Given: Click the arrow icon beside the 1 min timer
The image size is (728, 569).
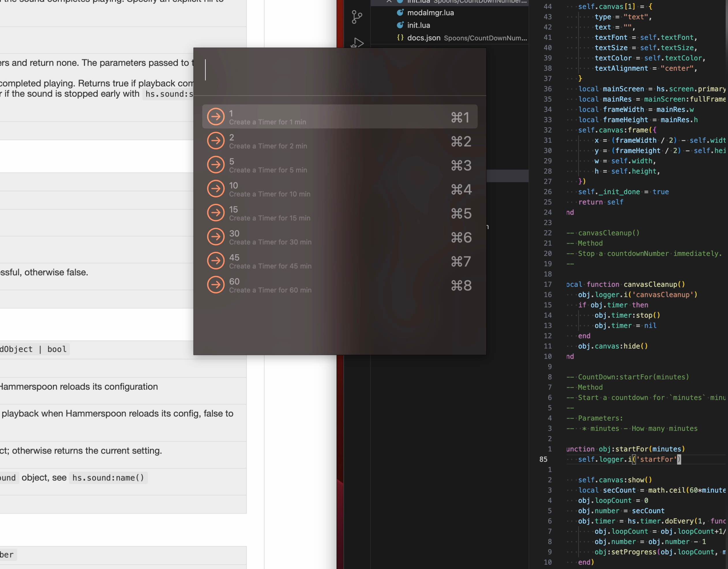Looking at the screenshot, I should pos(216,117).
